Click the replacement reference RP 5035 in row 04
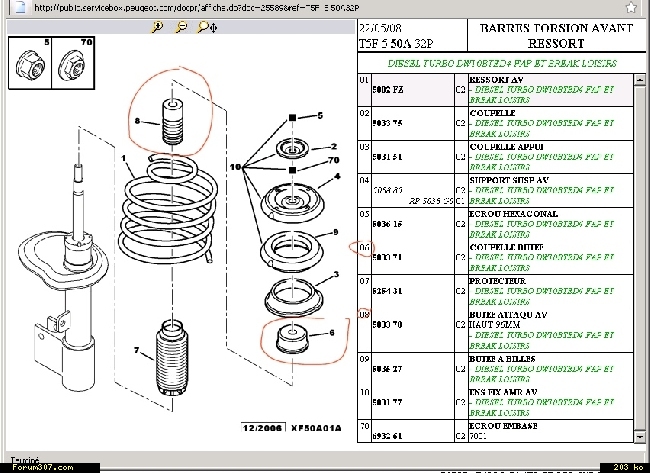The image size is (650, 473). pyautogui.click(x=431, y=201)
